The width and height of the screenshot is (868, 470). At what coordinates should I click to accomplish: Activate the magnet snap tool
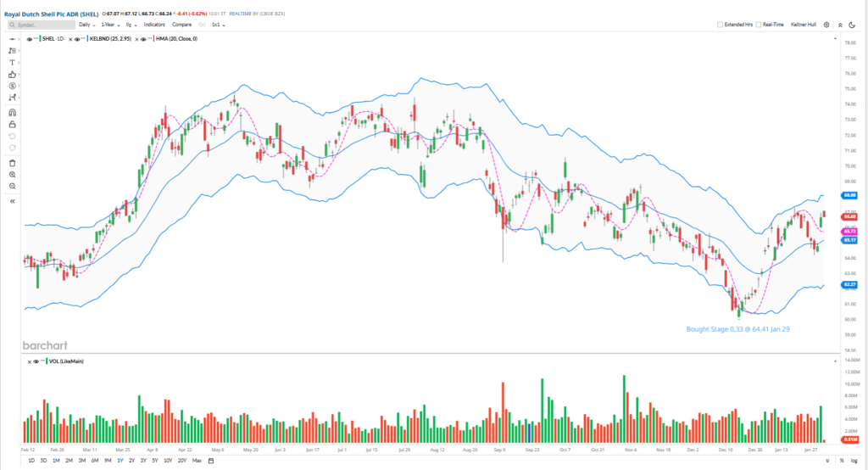[x=13, y=112]
